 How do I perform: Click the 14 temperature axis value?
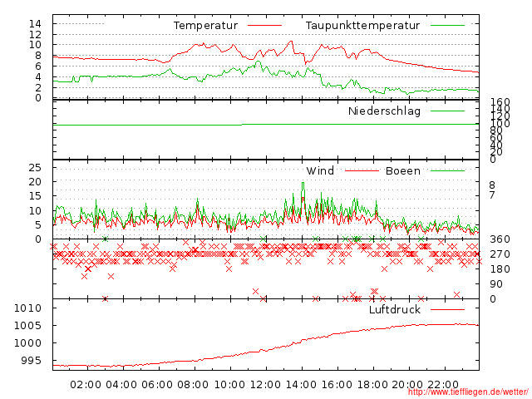[35, 24]
